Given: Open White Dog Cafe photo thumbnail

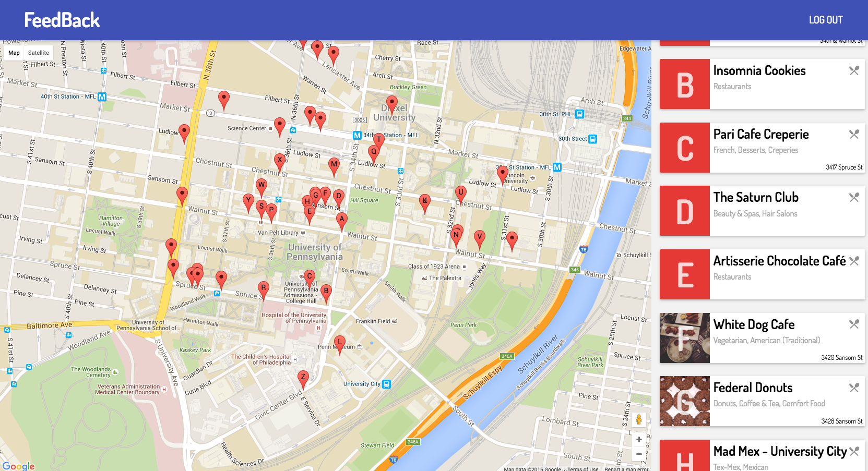Looking at the screenshot, I should point(685,338).
